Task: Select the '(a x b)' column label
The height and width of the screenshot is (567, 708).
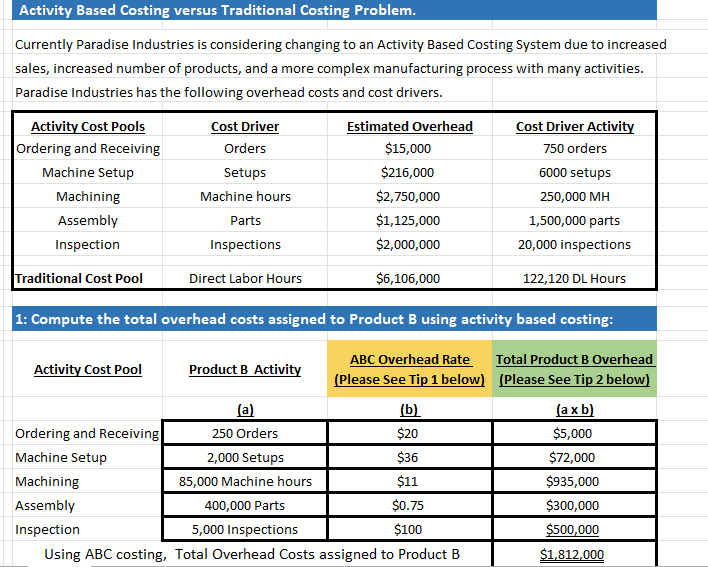Action: (x=575, y=409)
